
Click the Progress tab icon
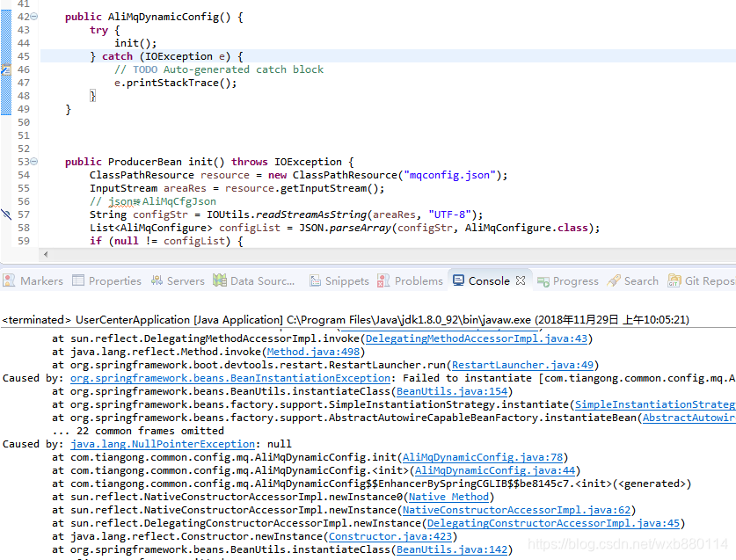pos(543,281)
